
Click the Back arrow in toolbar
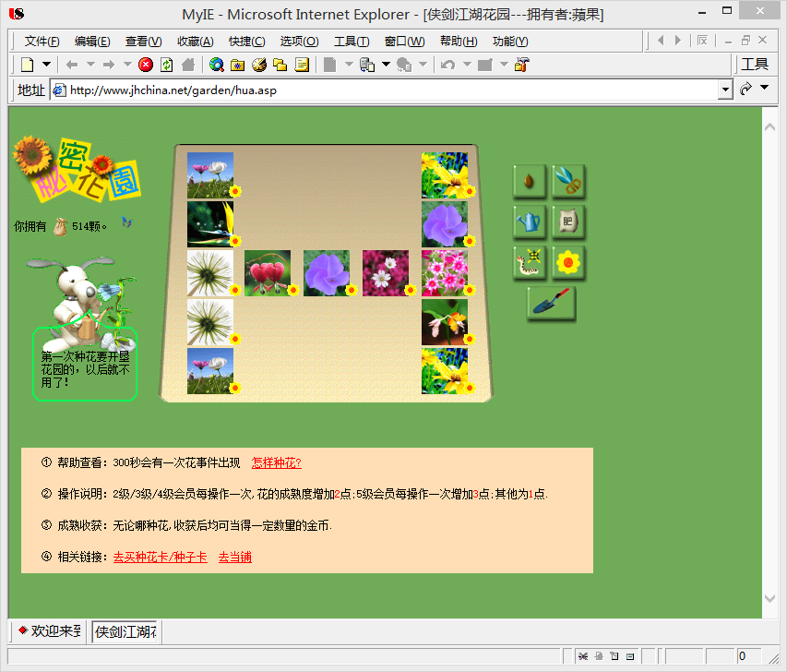[x=72, y=65]
